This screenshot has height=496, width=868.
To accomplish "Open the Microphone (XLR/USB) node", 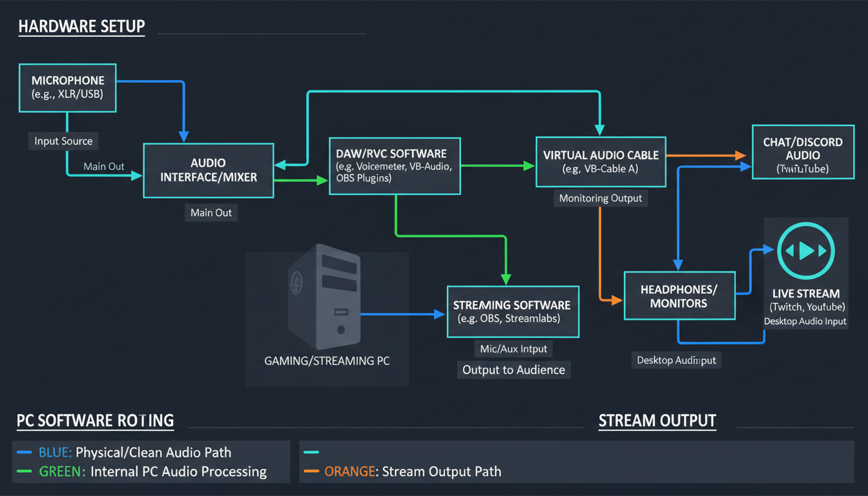I will pos(67,88).
